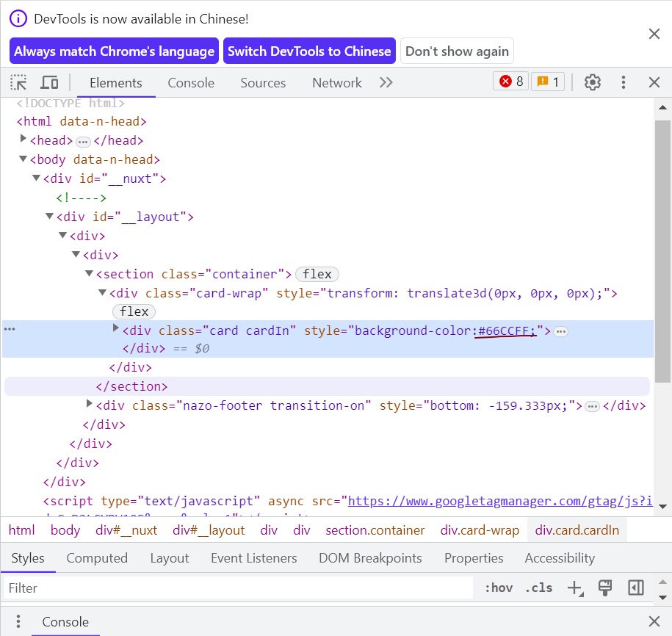Select the section.container breadcrumb
The height and width of the screenshot is (636, 672).
pos(375,530)
